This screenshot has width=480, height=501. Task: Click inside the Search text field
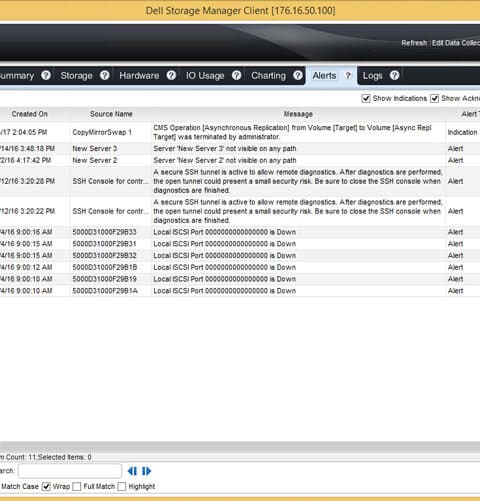(x=70, y=471)
